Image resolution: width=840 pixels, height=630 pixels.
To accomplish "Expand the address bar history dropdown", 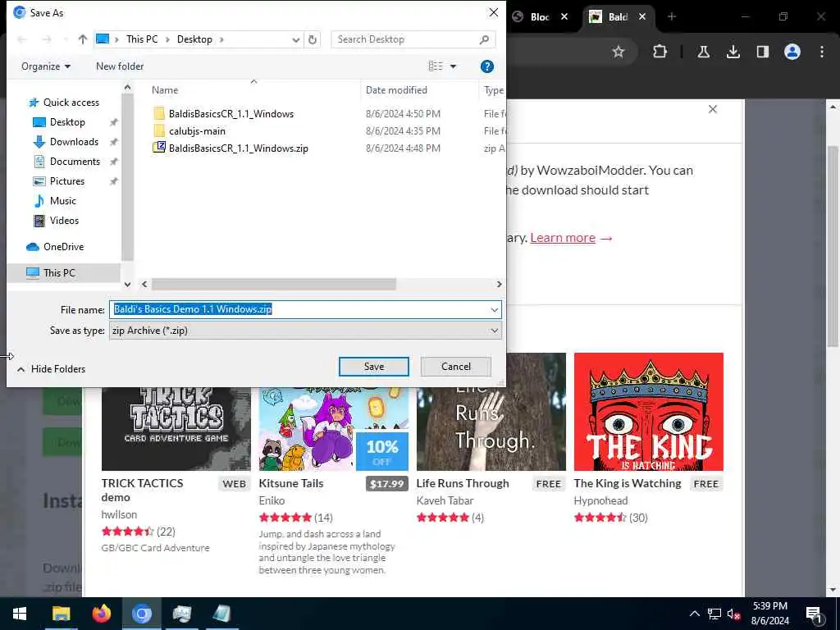I will click(x=295, y=39).
